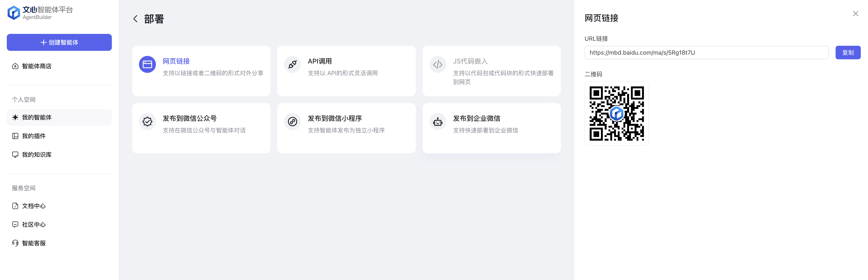This screenshot has width=868, height=280.
Task: Click the WeChat mini program icon
Action: click(292, 122)
